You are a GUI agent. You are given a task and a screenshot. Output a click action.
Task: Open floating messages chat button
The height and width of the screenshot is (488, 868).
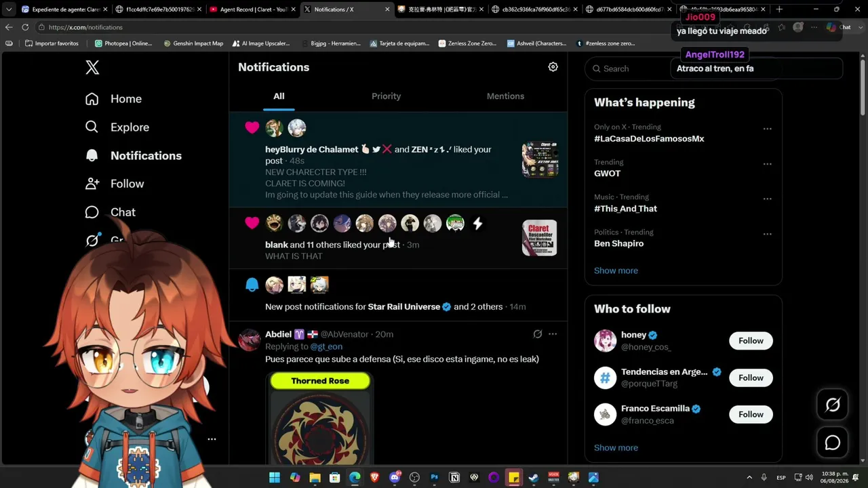pyautogui.click(x=833, y=443)
